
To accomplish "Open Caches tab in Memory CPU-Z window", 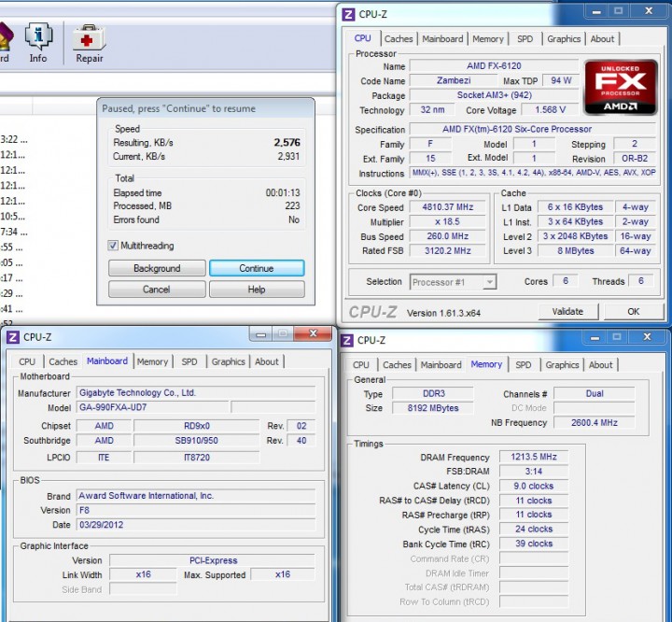I will pyautogui.click(x=397, y=364).
